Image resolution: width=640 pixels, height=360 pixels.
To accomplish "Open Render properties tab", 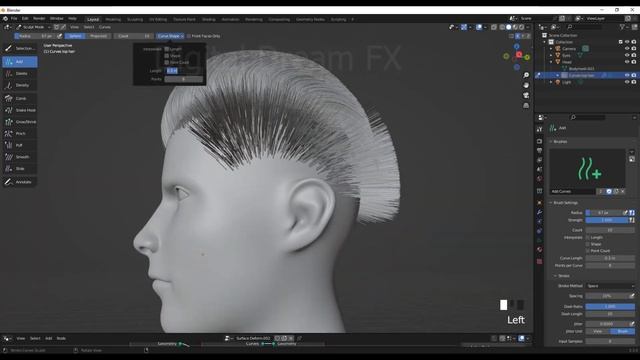I will (x=540, y=141).
